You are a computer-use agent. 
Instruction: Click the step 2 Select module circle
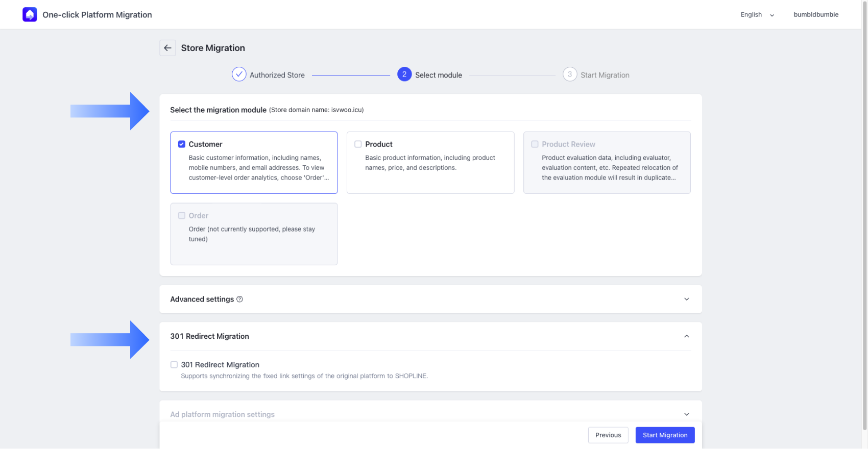pos(404,74)
